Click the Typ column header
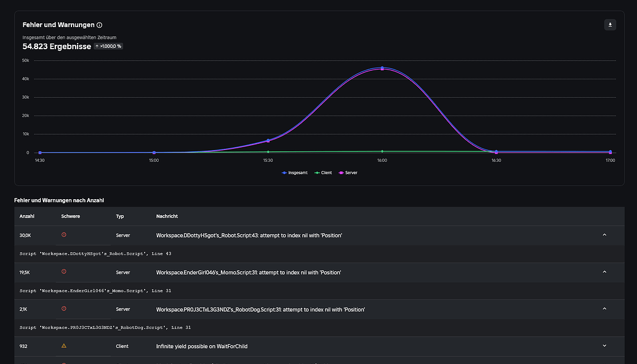Image resolution: width=637 pixels, height=364 pixels. pyautogui.click(x=120, y=216)
